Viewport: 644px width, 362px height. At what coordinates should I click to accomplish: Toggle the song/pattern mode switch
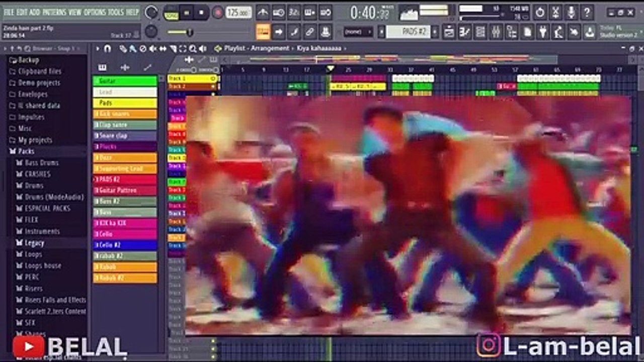171,13
